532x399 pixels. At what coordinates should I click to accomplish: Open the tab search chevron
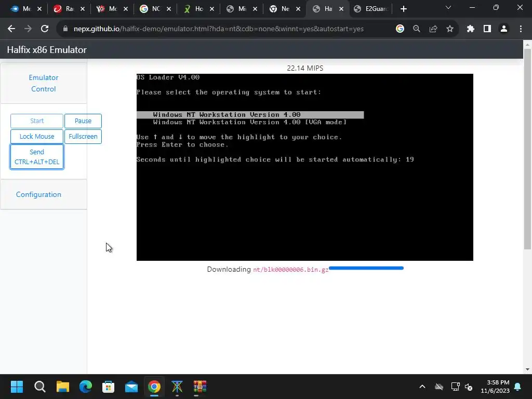[448, 7]
